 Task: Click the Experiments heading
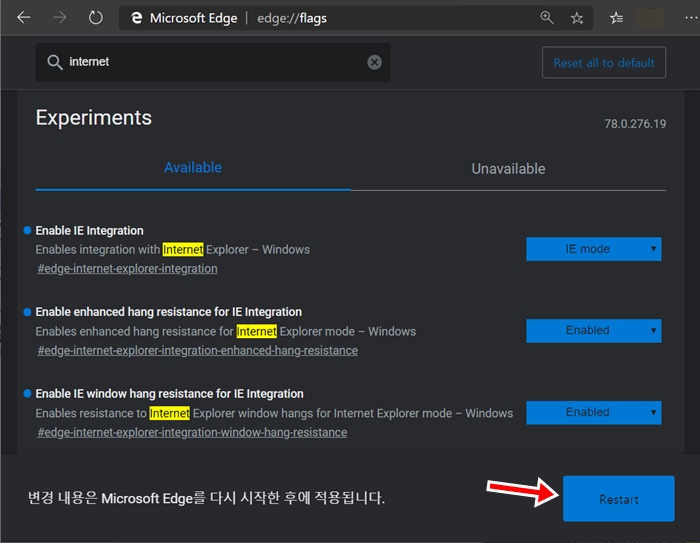94,118
